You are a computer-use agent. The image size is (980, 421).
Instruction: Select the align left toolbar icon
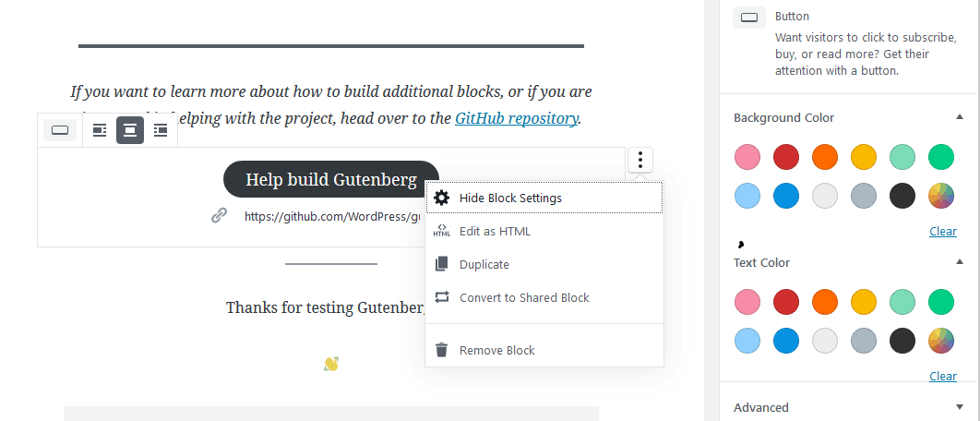(100, 130)
